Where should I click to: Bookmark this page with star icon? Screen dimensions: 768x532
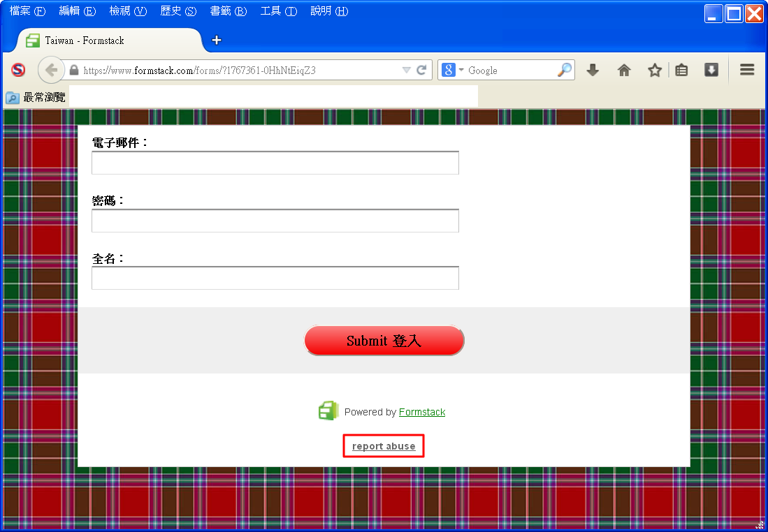click(x=654, y=70)
